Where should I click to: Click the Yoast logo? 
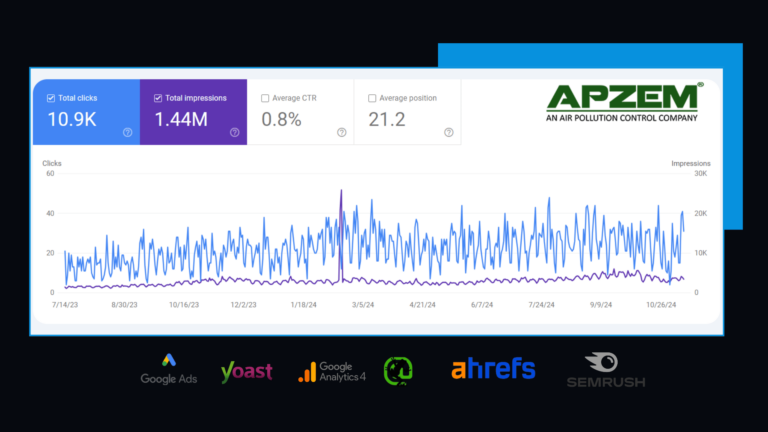[246, 372]
